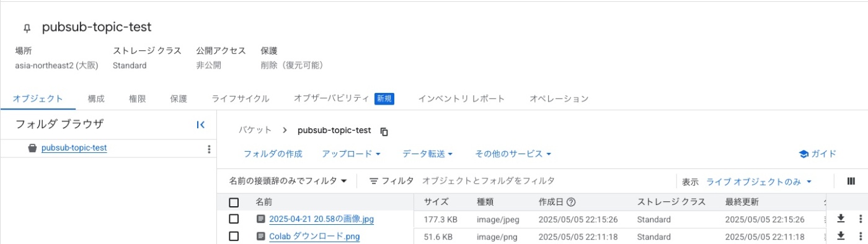868x244 pixels.
Task: Sort by サイズ column header
Action: coord(436,202)
